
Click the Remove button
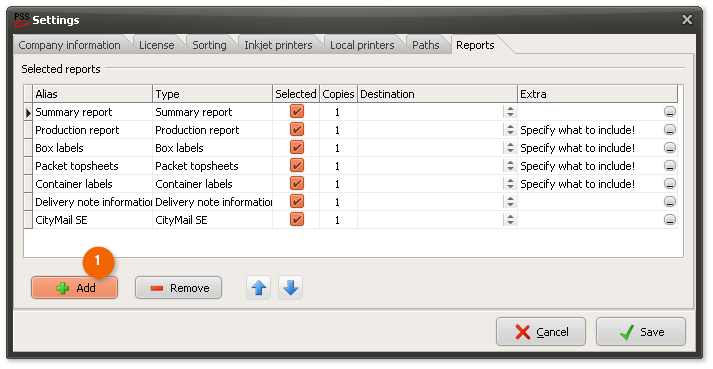pyautogui.click(x=178, y=288)
